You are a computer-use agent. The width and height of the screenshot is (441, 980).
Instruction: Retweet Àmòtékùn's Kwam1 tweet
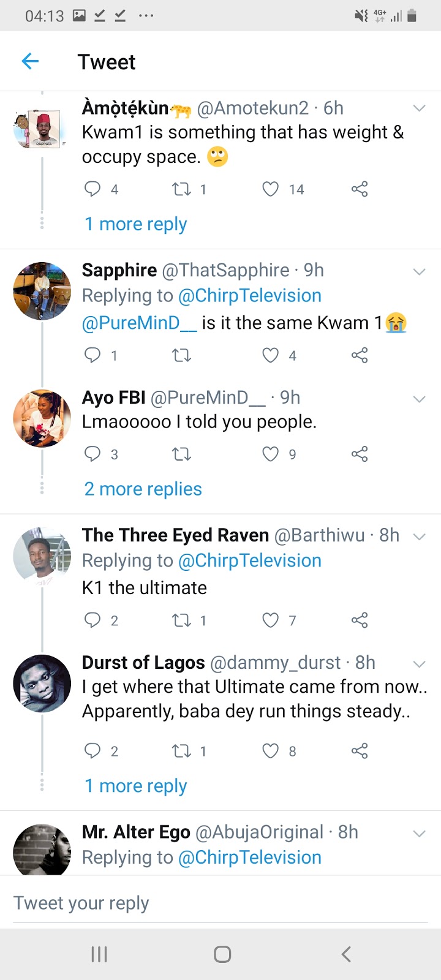click(182, 189)
